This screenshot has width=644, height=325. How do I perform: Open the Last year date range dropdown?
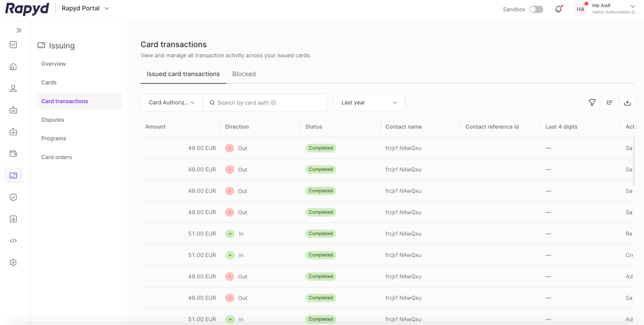point(369,103)
